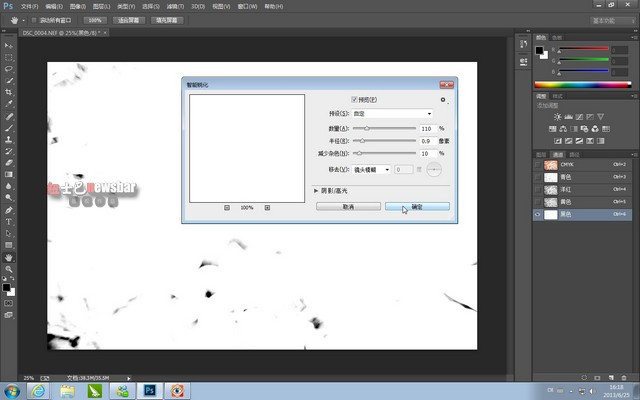
Task: Select the Brush tool
Action: 9,127
